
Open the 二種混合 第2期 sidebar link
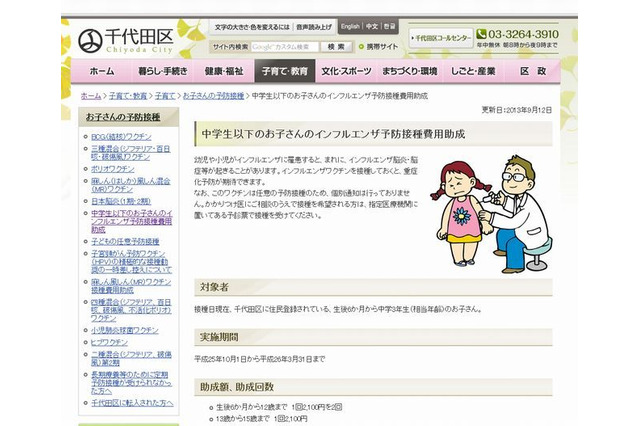131,358
